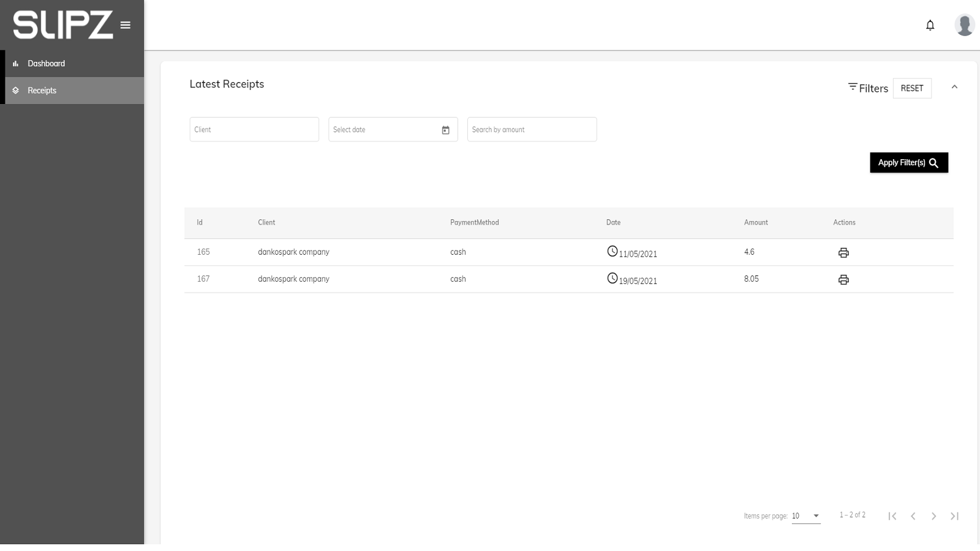Viewport: 980px width, 551px height.
Task: Click the date 19/05/2021
Action: pos(638,281)
